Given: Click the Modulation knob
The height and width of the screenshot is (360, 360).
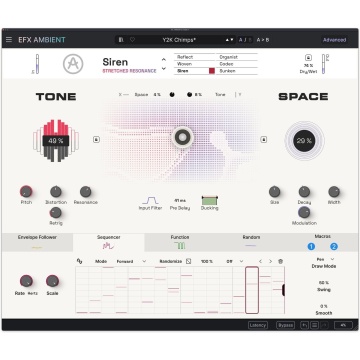Looking at the screenshot, I should point(304,212).
